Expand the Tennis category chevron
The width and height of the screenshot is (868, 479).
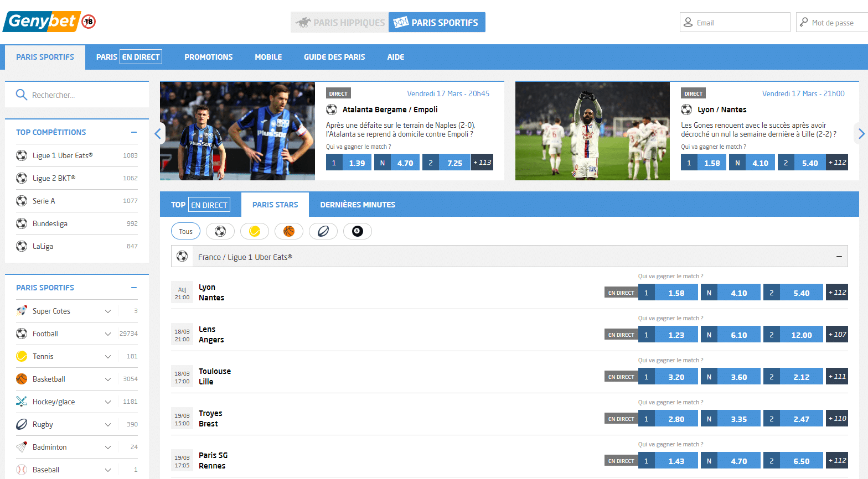click(x=108, y=356)
